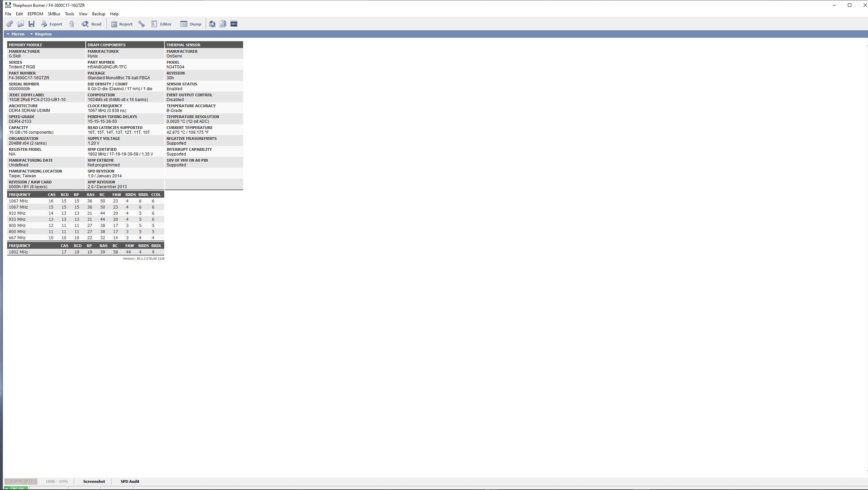Click the magnifier search icon after Dump
The image size is (868, 490).
click(x=212, y=24)
